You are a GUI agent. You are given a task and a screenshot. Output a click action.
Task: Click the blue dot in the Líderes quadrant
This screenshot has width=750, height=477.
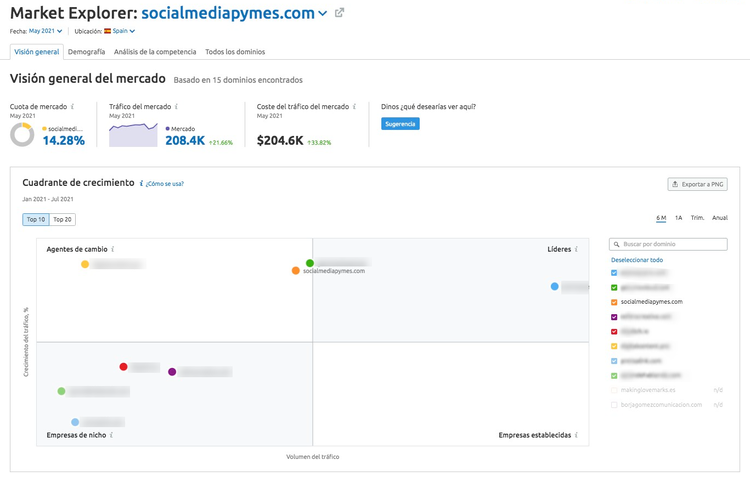(554, 287)
